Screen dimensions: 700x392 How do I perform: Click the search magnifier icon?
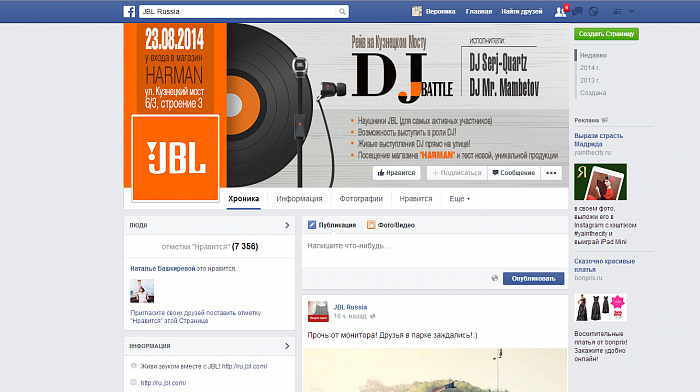(342, 12)
